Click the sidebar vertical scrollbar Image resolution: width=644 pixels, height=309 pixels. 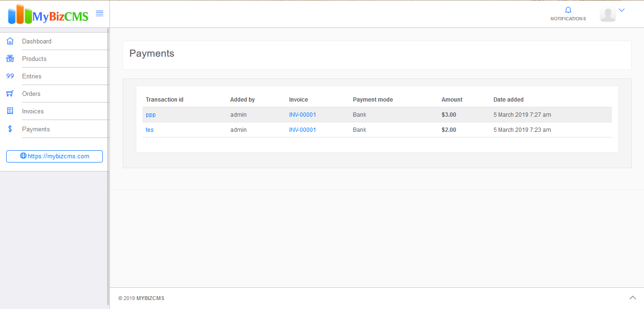point(108,142)
